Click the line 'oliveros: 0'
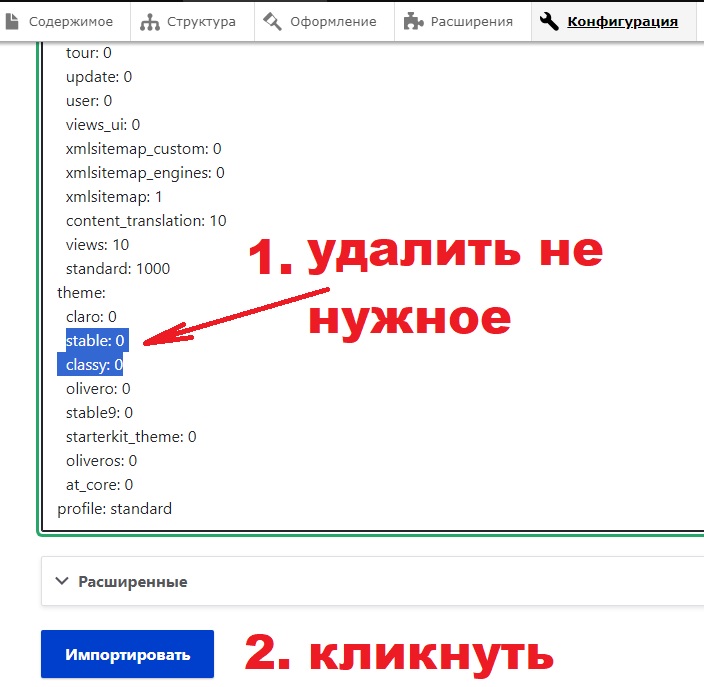This screenshot has height=687, width=704. tap(101, 461)
